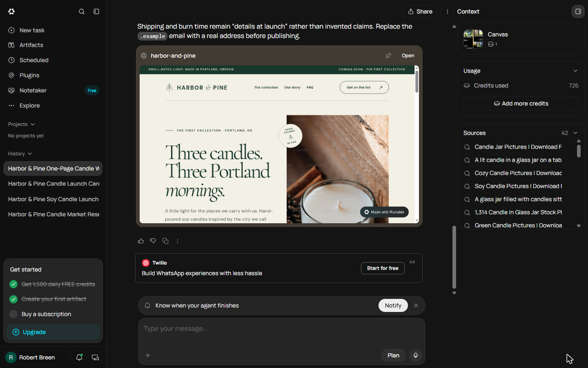Image resolution: width=588 pixels, height=368 pixels.
Task: Click Start for free in the Twilio ad
Action: (x=383, y=268)
